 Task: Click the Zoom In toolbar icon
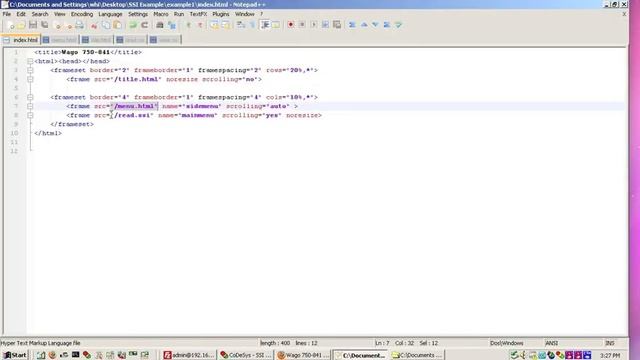coord(188,25)
